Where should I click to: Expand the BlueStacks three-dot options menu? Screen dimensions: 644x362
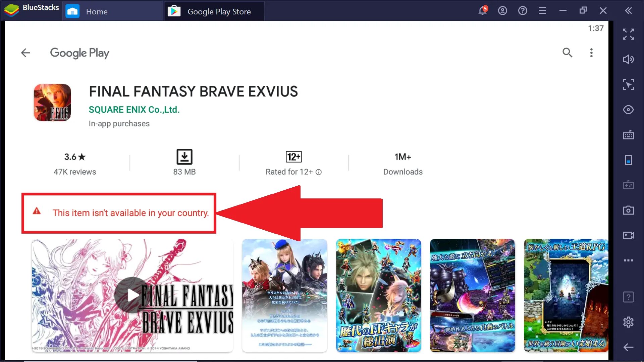click(x=629, y=260)
